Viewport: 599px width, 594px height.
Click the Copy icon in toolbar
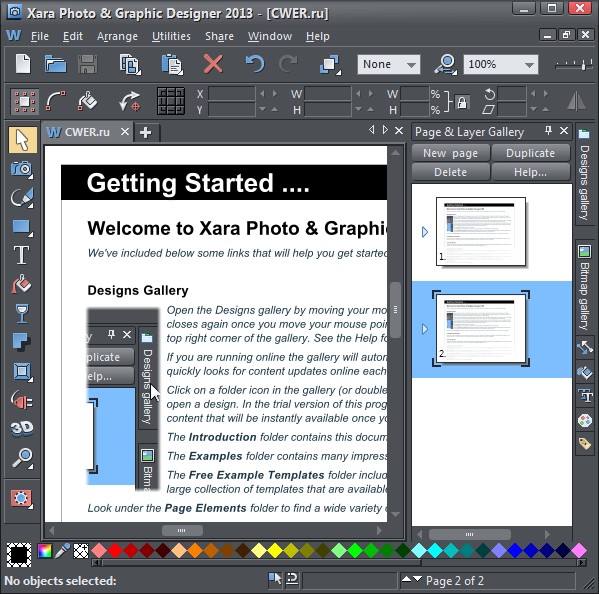(x=130, y=64)
